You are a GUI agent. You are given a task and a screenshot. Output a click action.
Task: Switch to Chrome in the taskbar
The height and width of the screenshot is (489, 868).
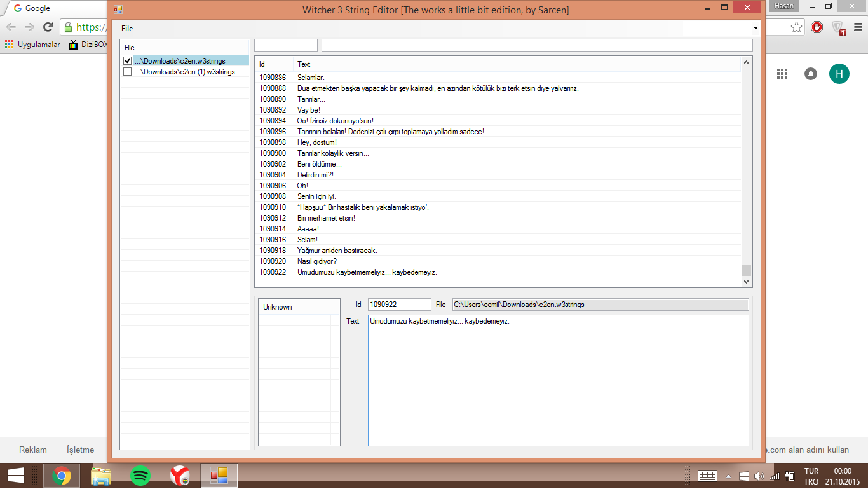click(62, 476)
